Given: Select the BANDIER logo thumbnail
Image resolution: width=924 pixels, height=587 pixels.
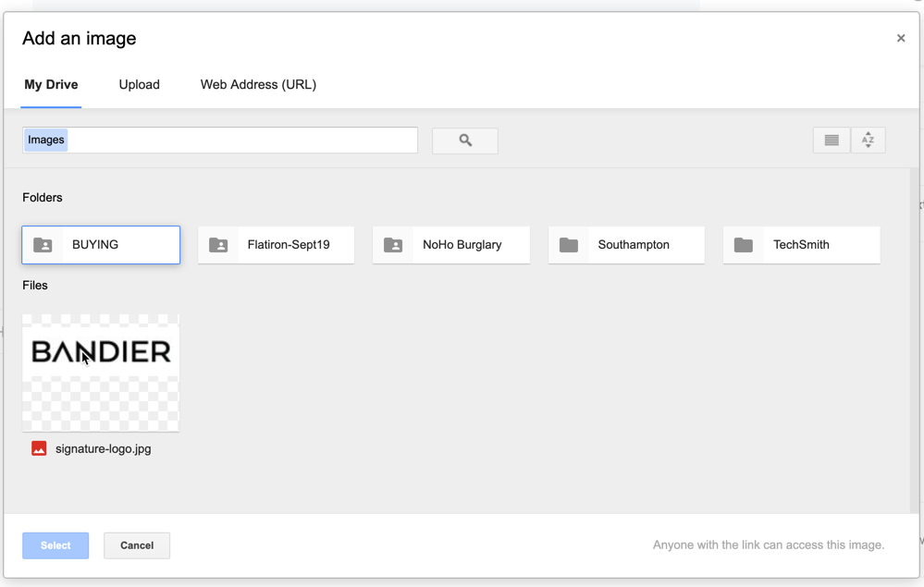Looking at the screenshot, I should tap(101, 373).
